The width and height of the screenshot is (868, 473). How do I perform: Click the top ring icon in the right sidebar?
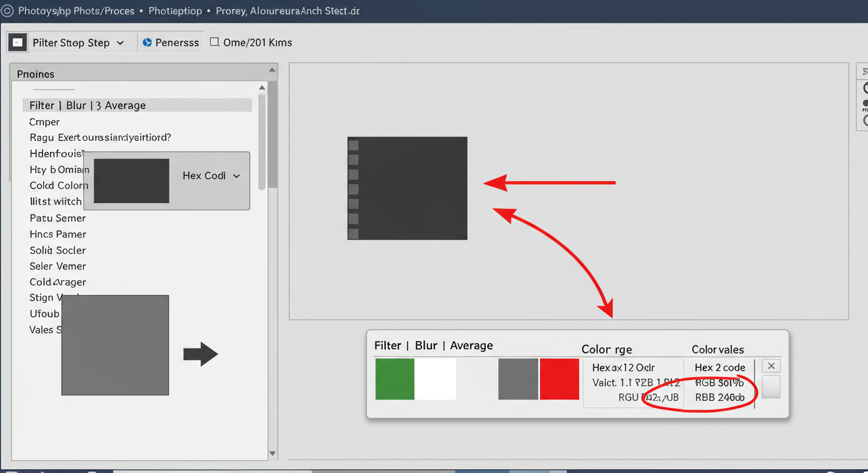point(865,88)
